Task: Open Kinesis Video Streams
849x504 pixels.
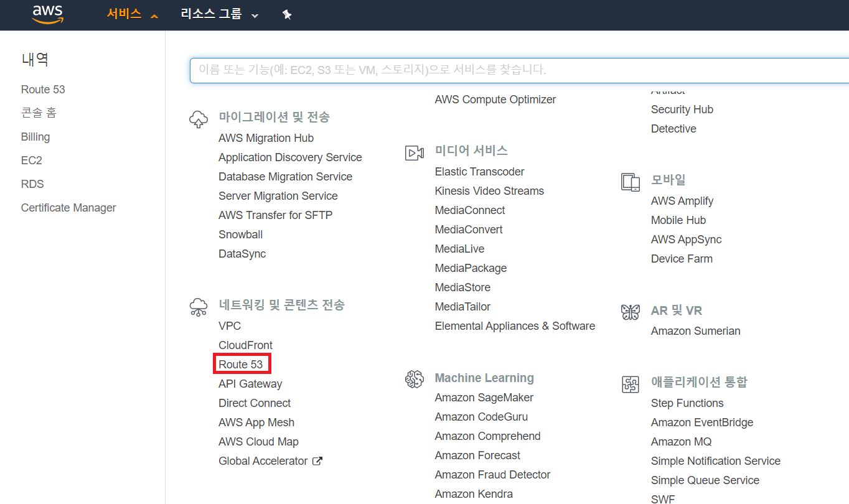Action: coord(489,191)
